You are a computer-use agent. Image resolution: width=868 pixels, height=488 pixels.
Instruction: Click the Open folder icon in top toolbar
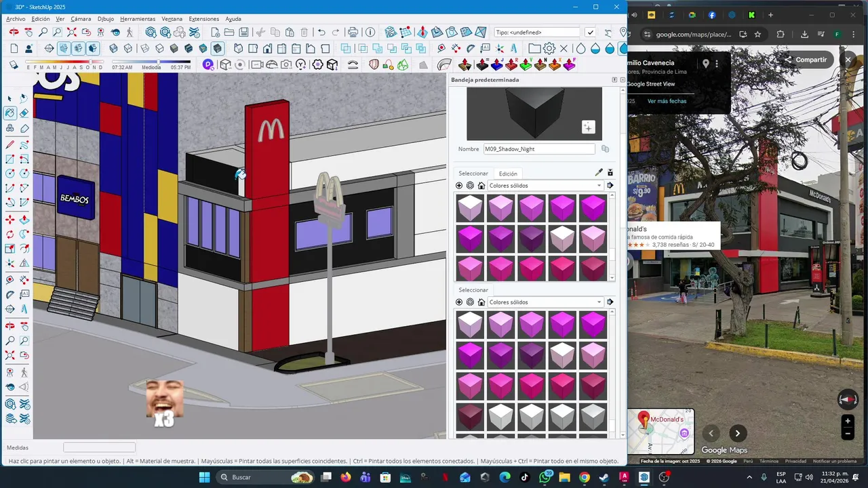[x=229, y=32]
